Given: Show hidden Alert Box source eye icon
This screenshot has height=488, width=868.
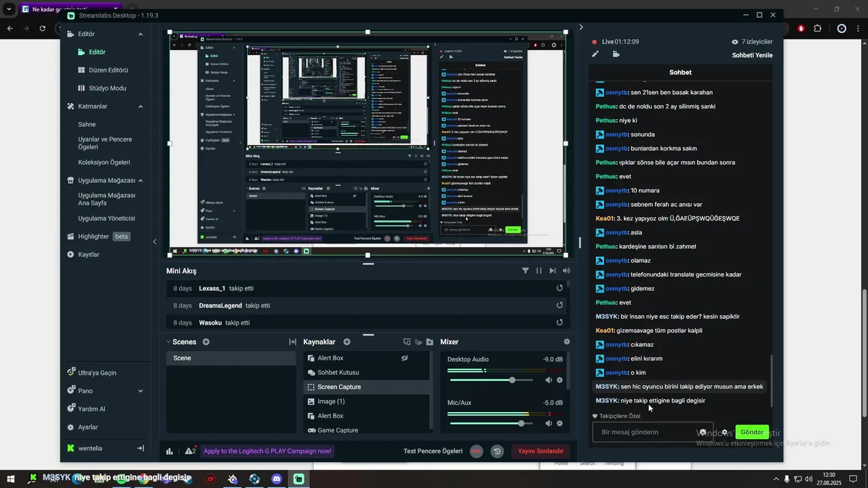Looking at the screenshot, I should (405, 358).
